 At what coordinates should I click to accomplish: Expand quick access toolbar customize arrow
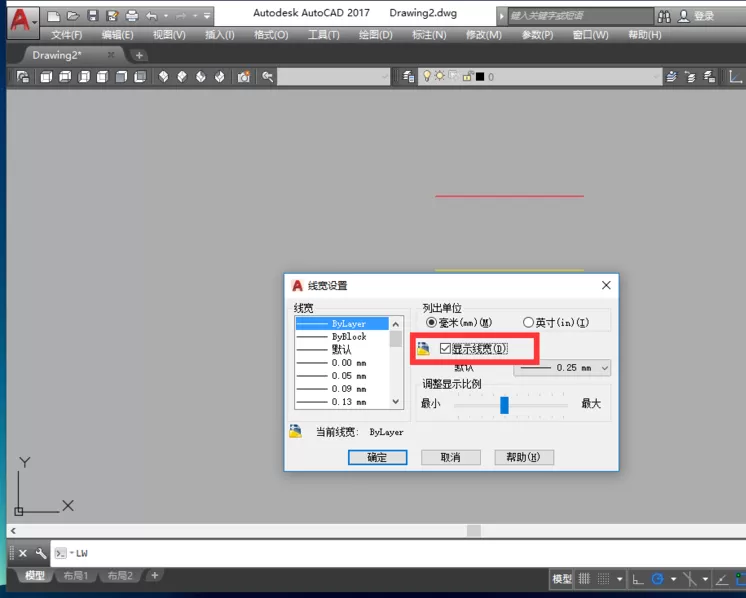point(207,16)
